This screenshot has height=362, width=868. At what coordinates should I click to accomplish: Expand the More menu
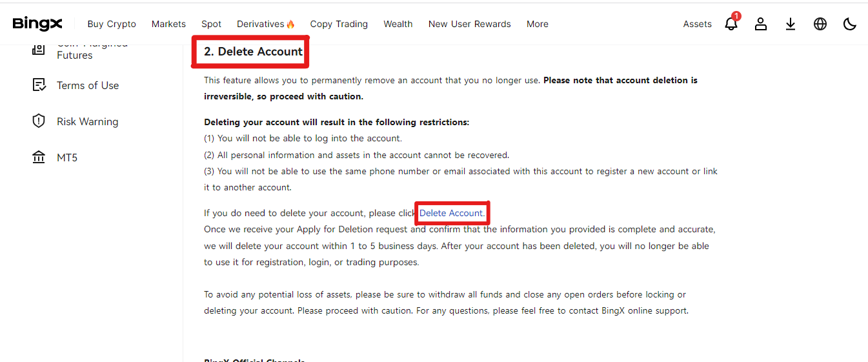pyautogui.click(x=537, y=24)
